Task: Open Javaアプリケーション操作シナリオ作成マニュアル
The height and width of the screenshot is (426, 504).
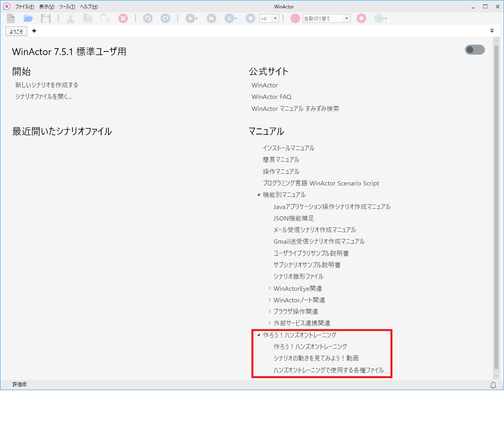Action: tap(332, 207)
